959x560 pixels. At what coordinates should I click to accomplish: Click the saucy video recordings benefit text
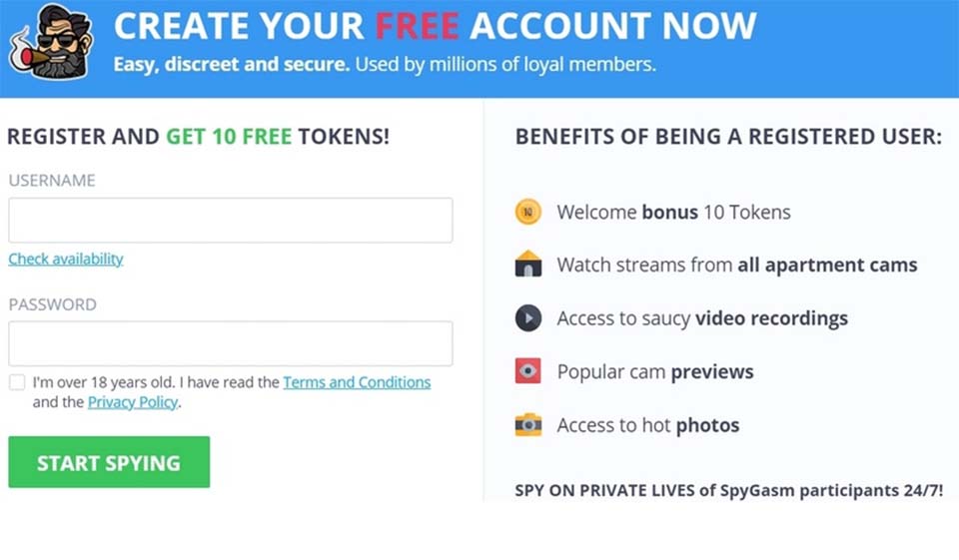click(702, 318)
